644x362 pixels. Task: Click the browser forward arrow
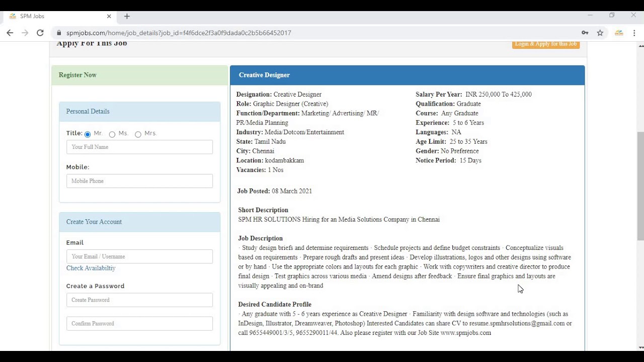25,33
